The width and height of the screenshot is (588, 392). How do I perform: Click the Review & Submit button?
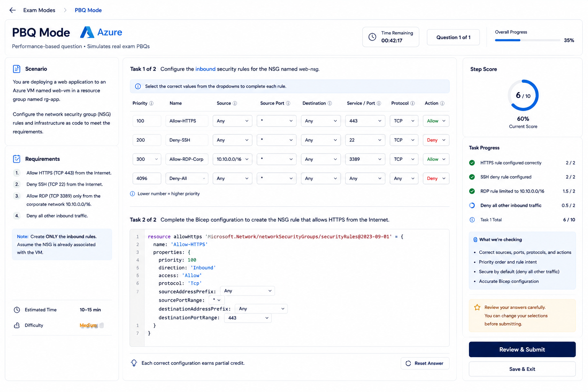coord(522,350)
